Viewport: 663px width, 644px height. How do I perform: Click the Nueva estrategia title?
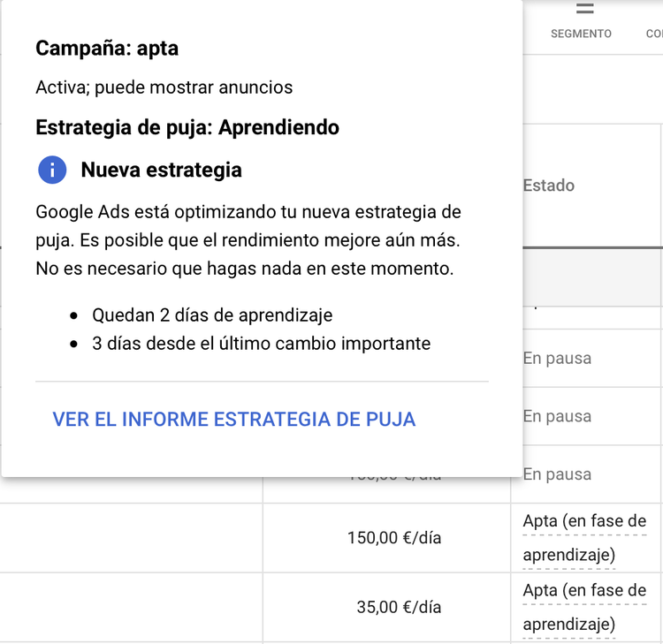click(x=162, y=170)
